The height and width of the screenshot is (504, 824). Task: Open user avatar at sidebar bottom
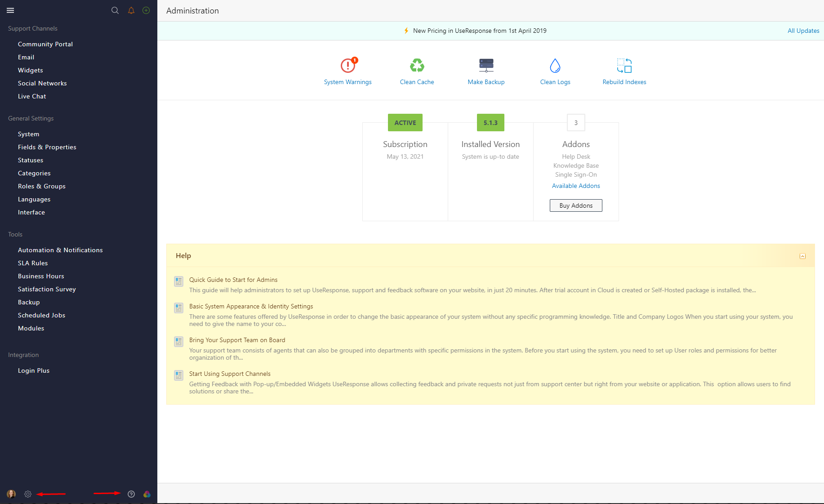(x=11, y=494)
